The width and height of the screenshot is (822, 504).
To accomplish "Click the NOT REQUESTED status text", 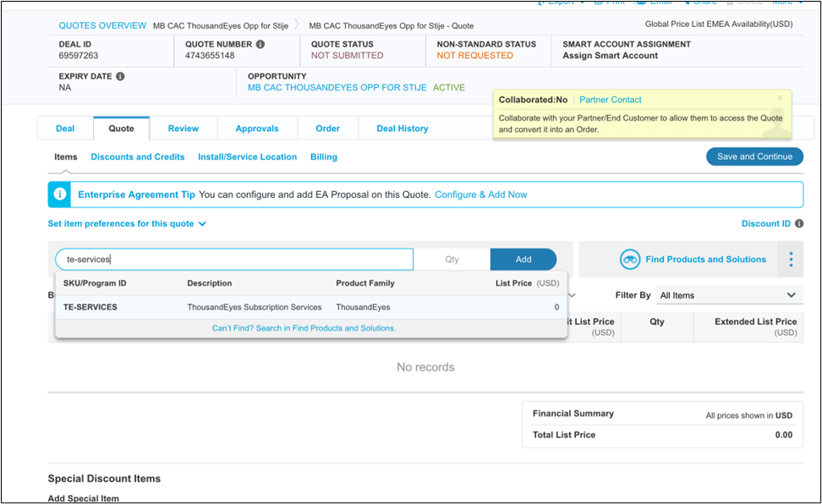I will (475, 56).
